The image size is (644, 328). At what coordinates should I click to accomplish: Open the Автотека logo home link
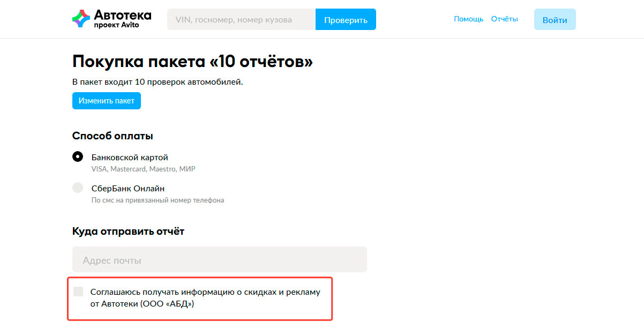(x=111, y=19)
